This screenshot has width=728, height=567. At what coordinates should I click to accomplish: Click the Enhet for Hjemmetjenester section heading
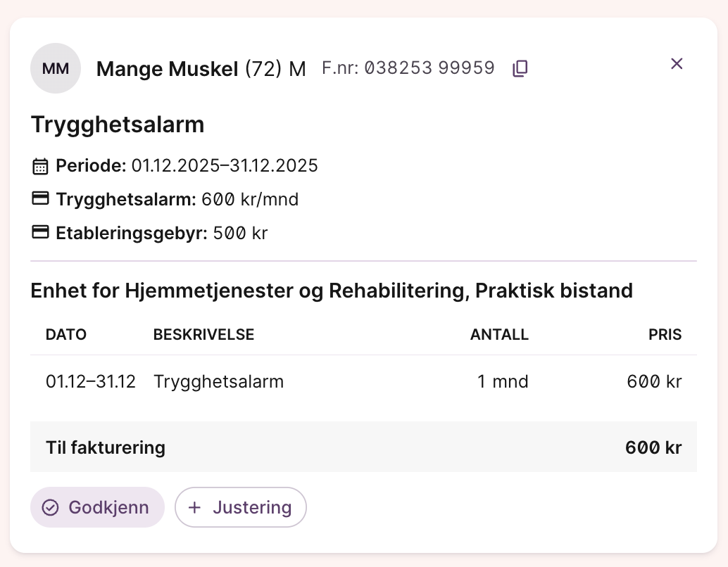(332, 291)
